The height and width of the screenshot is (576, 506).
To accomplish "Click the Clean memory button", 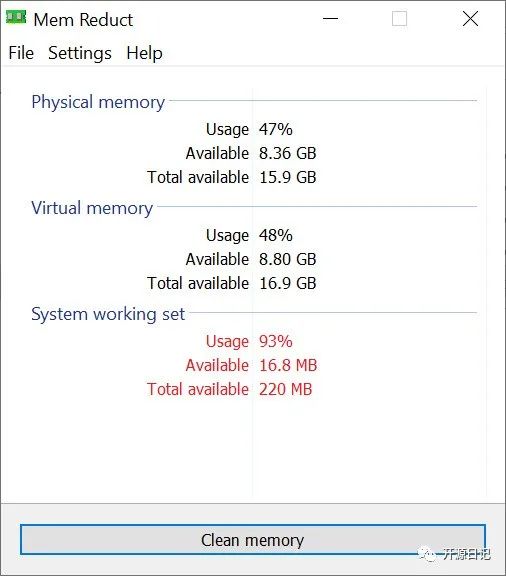I will (253, 539).
